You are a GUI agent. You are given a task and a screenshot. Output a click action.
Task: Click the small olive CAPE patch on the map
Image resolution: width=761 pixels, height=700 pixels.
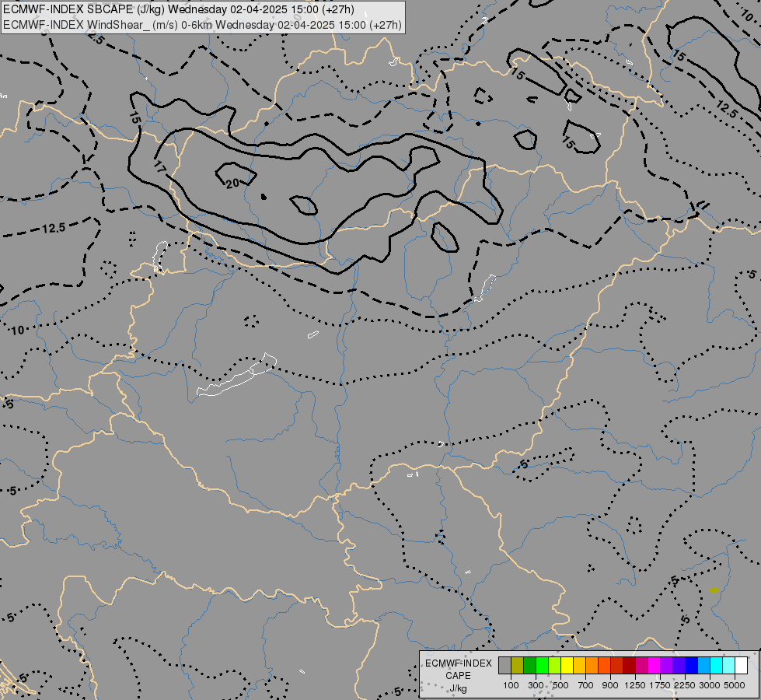tap(714, 590)
